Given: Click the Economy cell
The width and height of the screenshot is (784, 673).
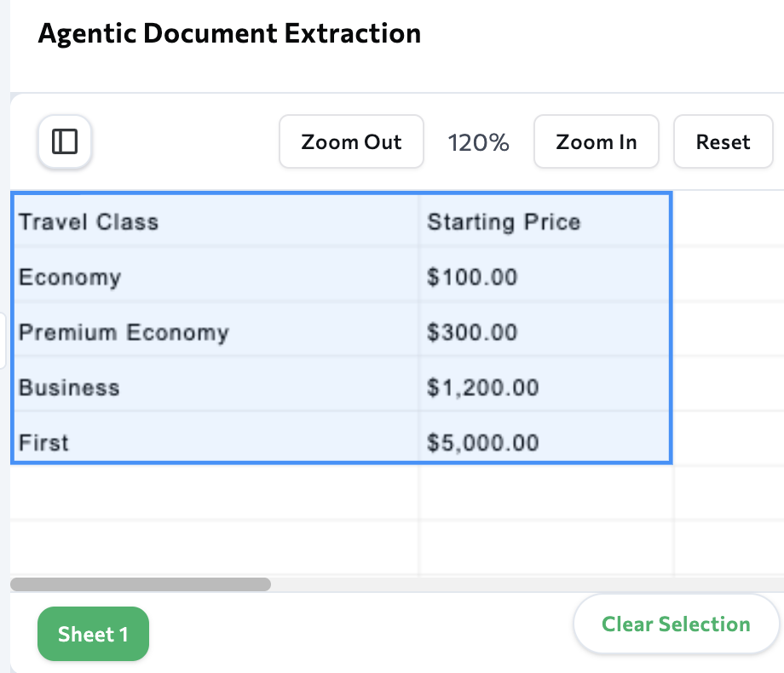Looking at the screenshot, I should pyautogui.click(x=70, y=277).
